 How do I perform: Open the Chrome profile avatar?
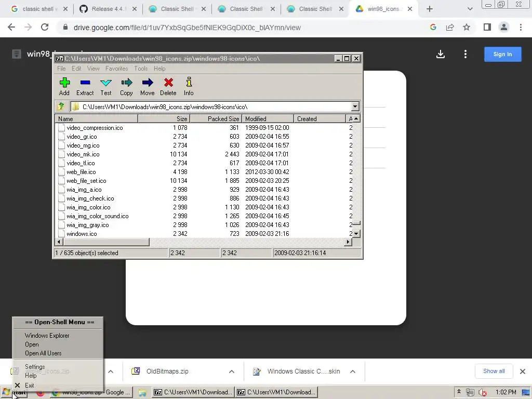pyautogui.click(x=504, y=27)
